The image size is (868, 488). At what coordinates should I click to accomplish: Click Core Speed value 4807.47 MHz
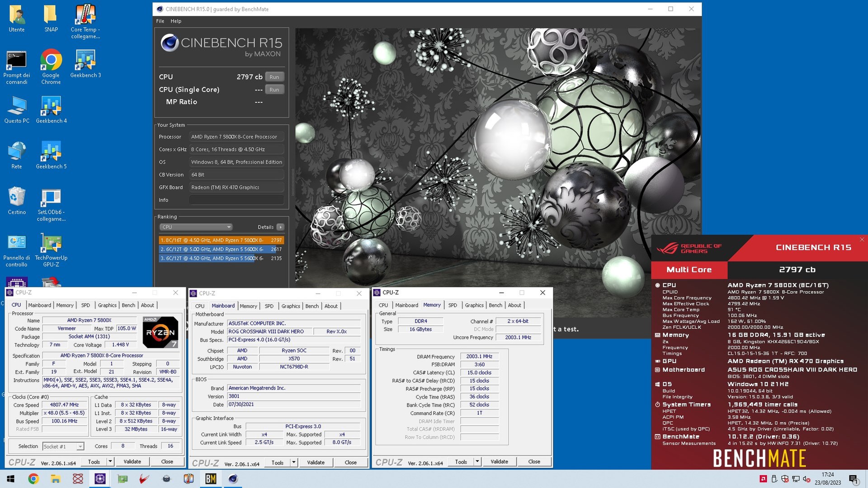64,405
